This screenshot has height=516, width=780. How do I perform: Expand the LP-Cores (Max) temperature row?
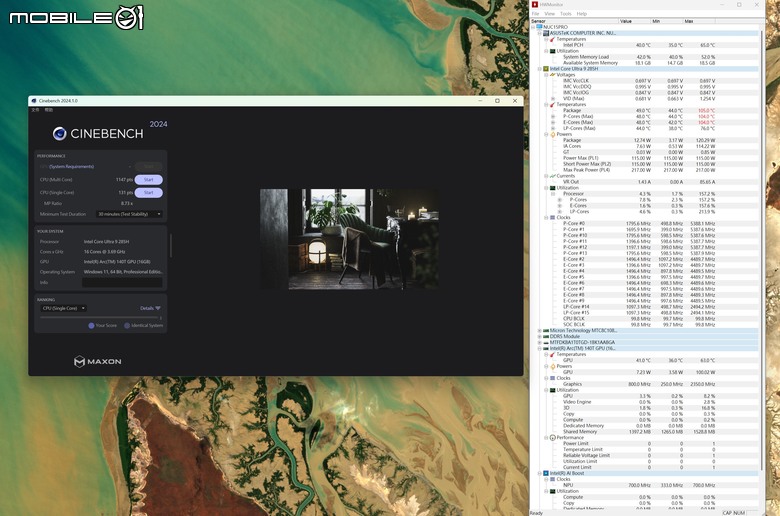[x=553, y=128]
